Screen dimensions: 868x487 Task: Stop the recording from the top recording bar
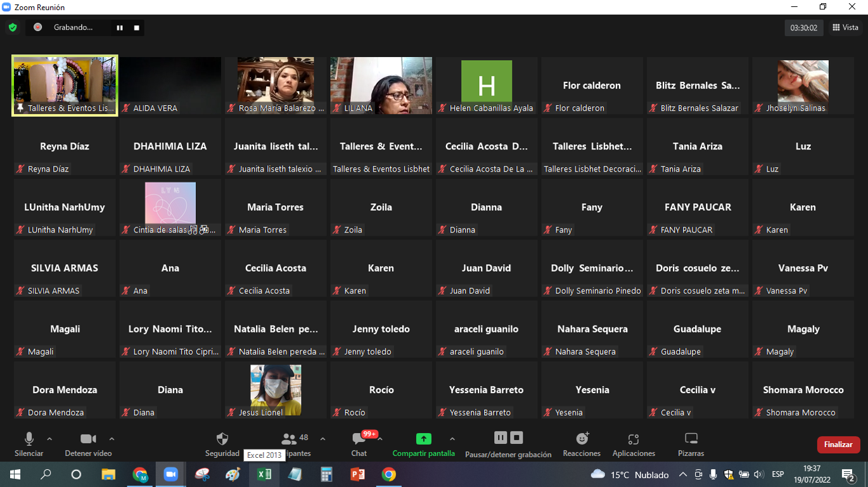(136, 28)
